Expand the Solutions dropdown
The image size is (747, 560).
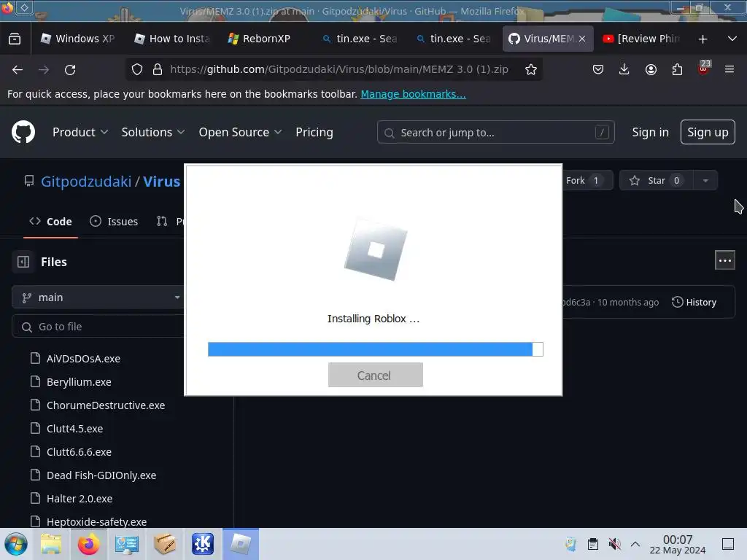(153, 132)
